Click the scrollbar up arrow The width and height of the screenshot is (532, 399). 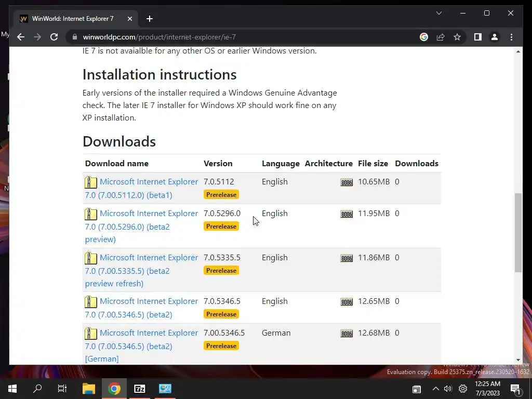point(518,51)
